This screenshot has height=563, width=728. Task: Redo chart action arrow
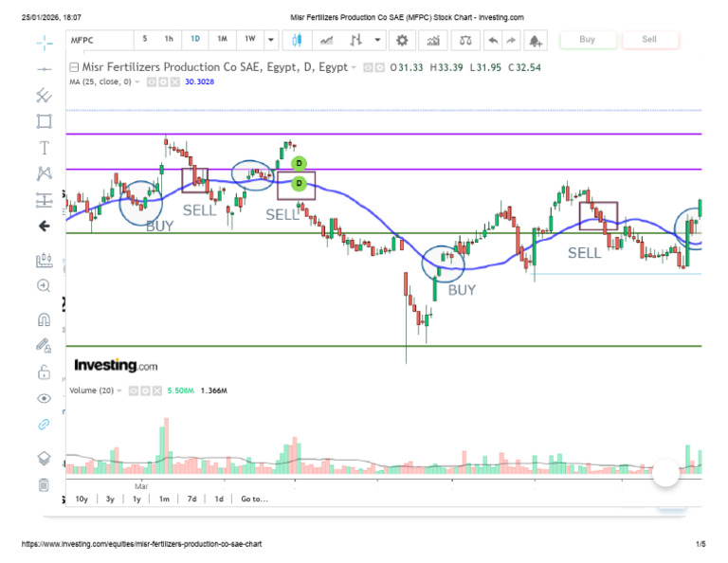coord(511,41)
